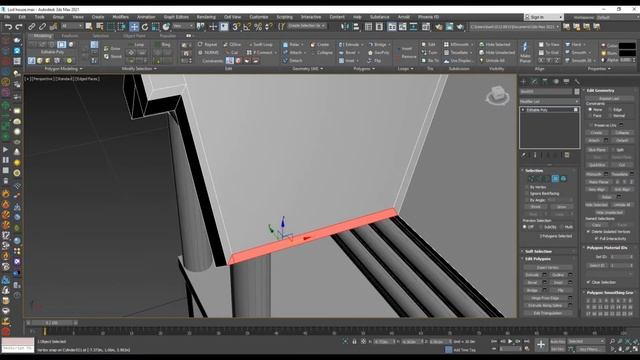This screenshot has width=640, height=360.
Task: Activate the Select and Link tool
Action: point(32,27)
